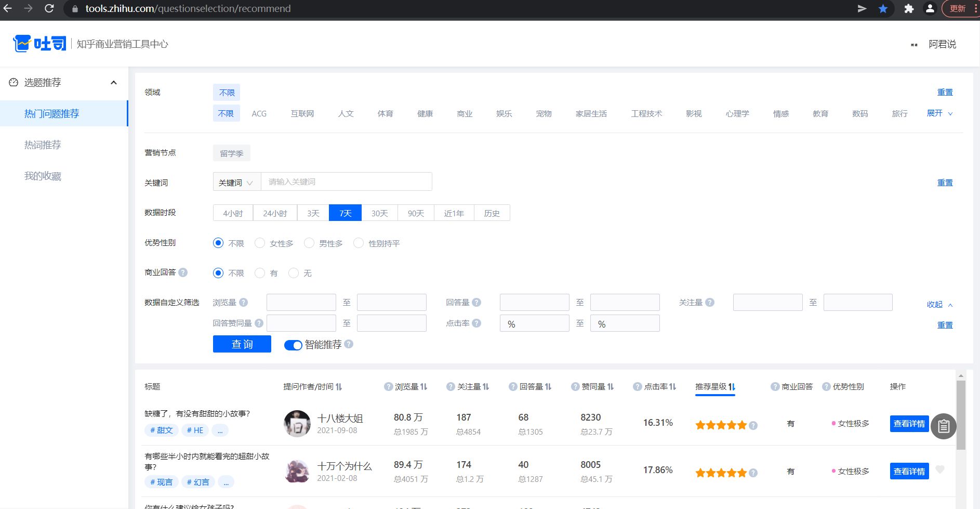Click the 浏览量 minimum input
Screen dimensions: 980x509
click(301, 302)
